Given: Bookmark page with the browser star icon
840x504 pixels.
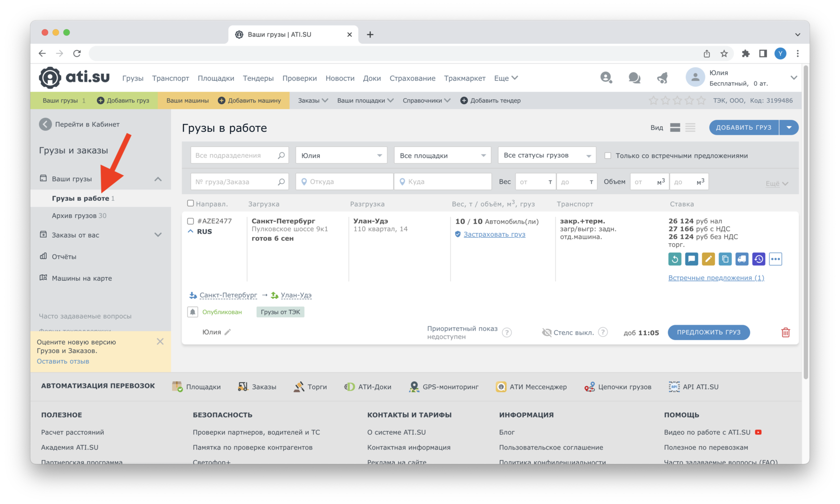Looking at the screenshot, I should (x=724, y=53).
